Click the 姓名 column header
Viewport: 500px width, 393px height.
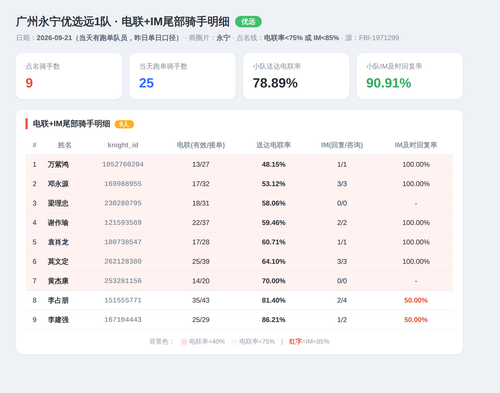pos(65,145)
